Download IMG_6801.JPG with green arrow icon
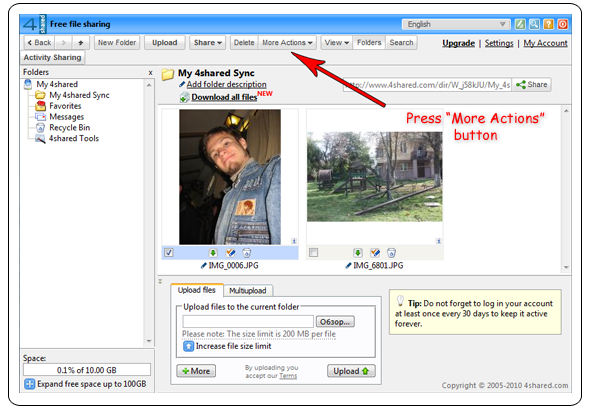The width and height of the screenshot is (589, 413). (x=358, y=253)
